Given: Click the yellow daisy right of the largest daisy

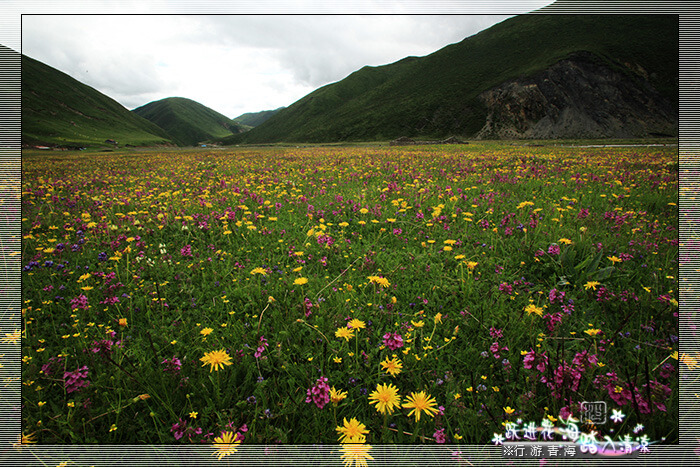Looking at the screenshot, I should [420, 404].
